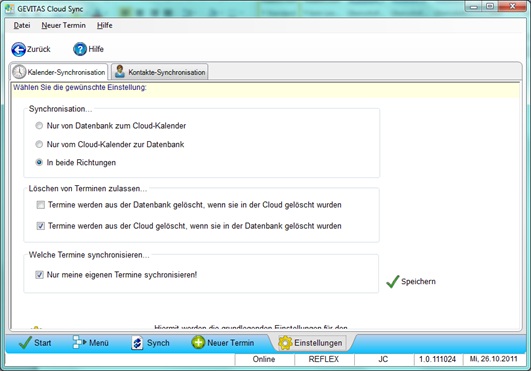Click the Hilfe toolbar label
The height and width of the screenshot is (371, 531).
click(x=96, y=49)
